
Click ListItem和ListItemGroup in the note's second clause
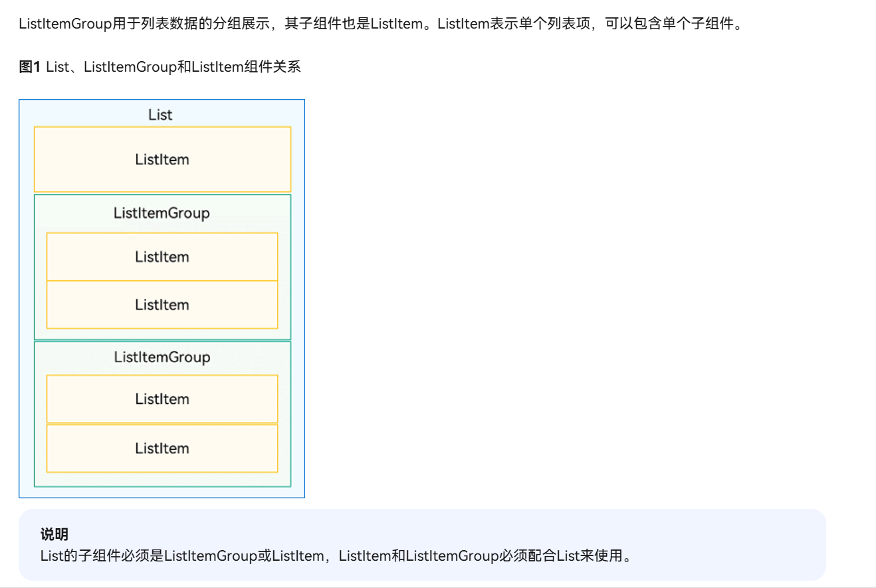[418, 555]
